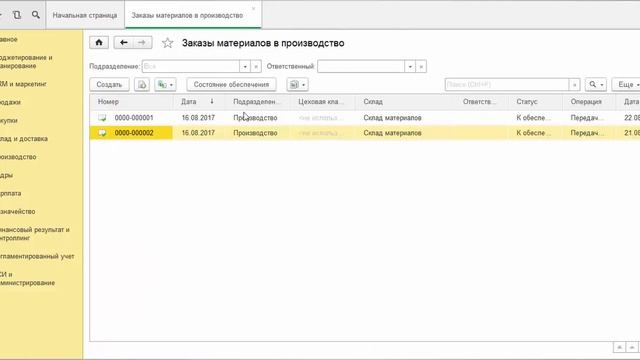Focus the Поиск (Ctrl+F) search field
Image resolution: width=640 pixels, height=360 pixels.
(x=507, y=84)
